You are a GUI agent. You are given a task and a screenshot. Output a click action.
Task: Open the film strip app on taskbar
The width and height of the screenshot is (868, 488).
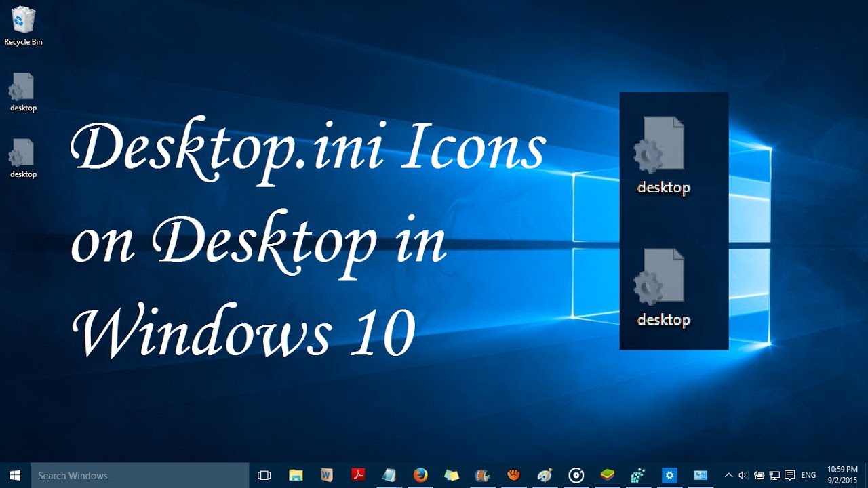[483, 475]
